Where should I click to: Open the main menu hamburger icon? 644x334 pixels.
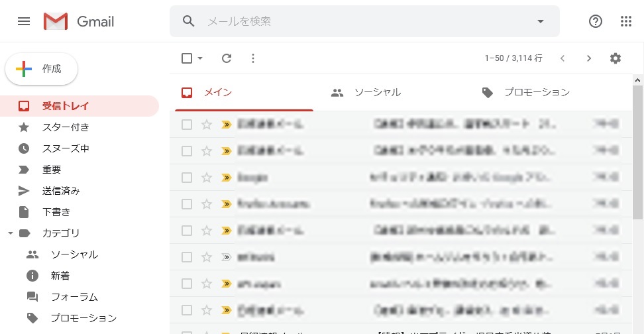[x=24, y=21]
